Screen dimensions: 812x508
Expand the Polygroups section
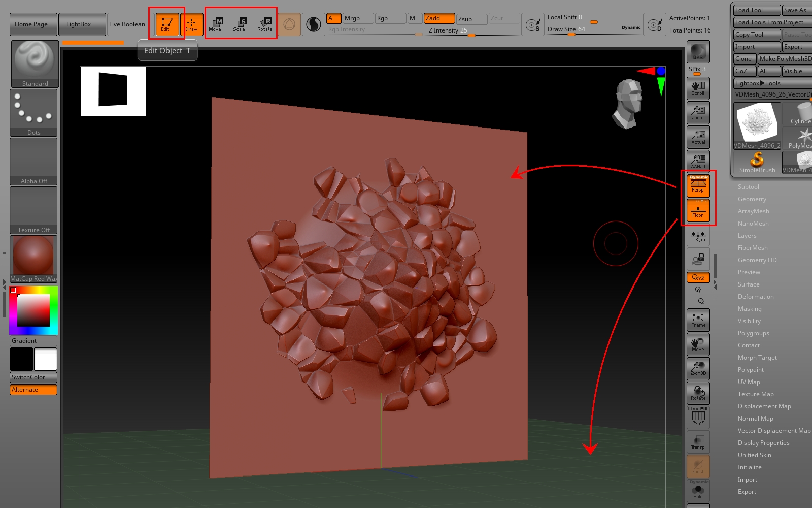753,333
